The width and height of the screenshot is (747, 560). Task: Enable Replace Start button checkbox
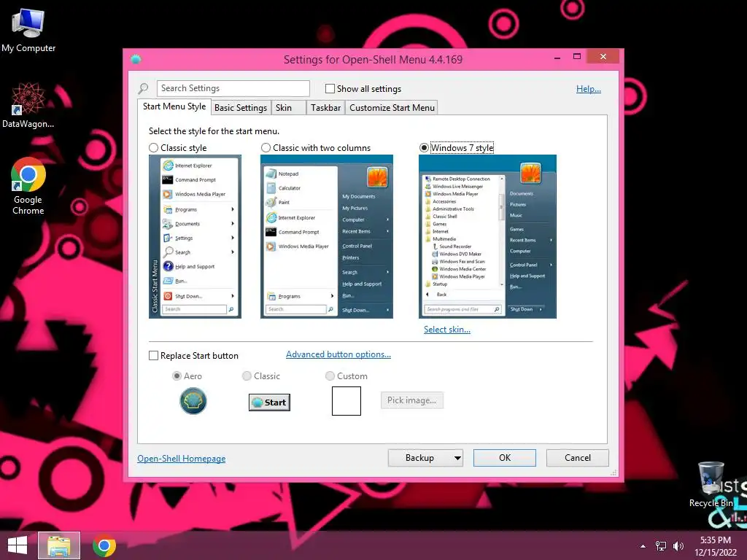[x=153, y=356]
